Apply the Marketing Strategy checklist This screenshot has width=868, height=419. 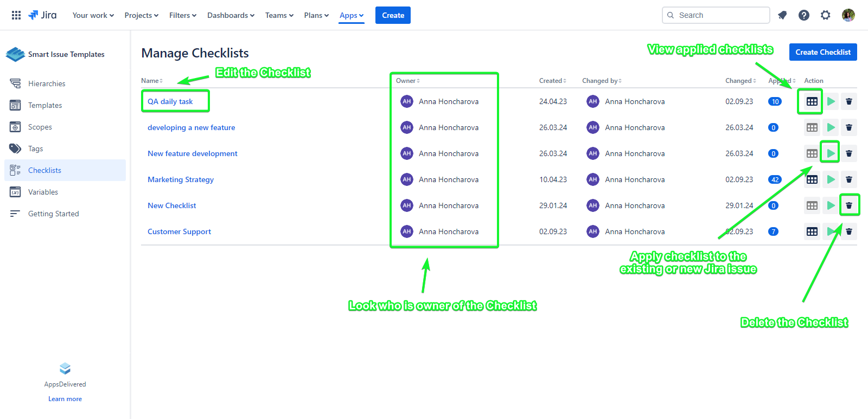click(x=830, y=179)
